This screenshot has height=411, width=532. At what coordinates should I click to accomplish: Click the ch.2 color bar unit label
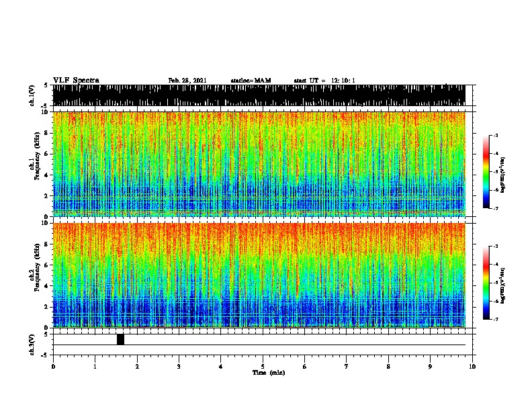[x=503, y=285]
